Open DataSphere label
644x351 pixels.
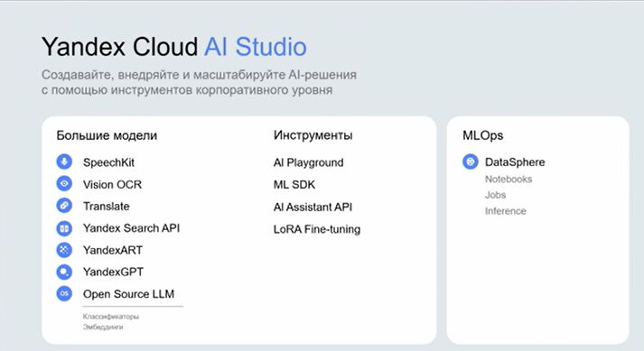[515, 162]
